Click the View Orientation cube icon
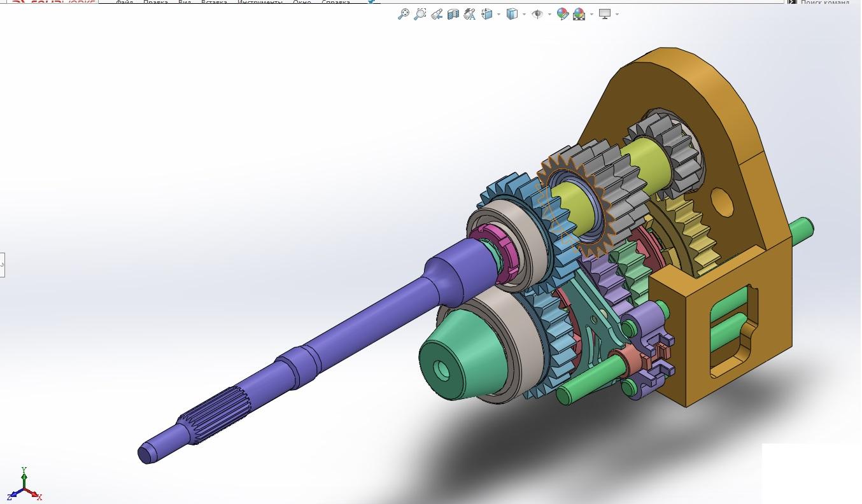This screenshot has height=504, width=862. coord(487,14)
